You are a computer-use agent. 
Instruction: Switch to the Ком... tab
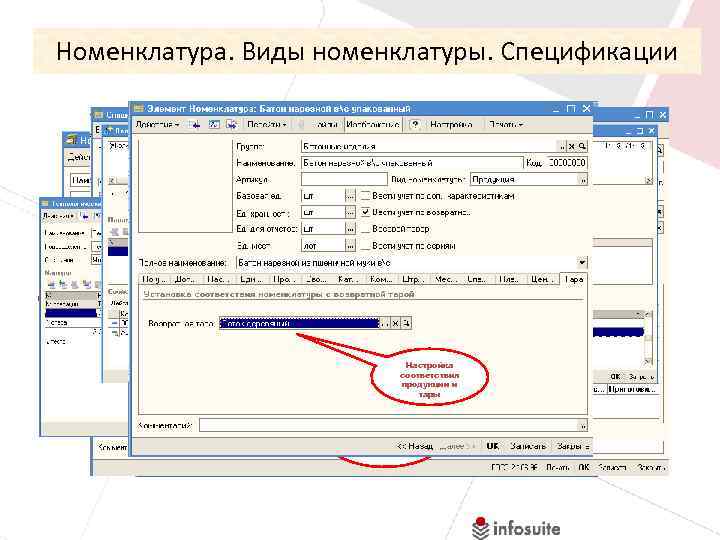coord(381,279)
